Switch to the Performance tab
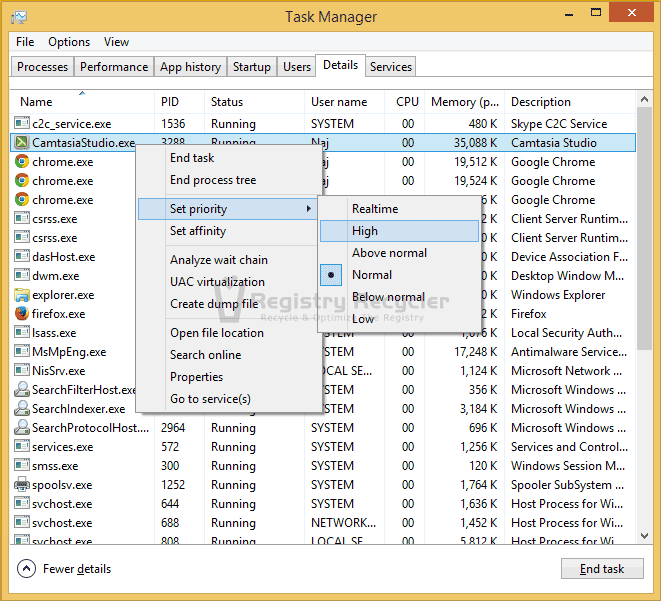The width and height of the screenshot is (661, 601). point(114,67)
